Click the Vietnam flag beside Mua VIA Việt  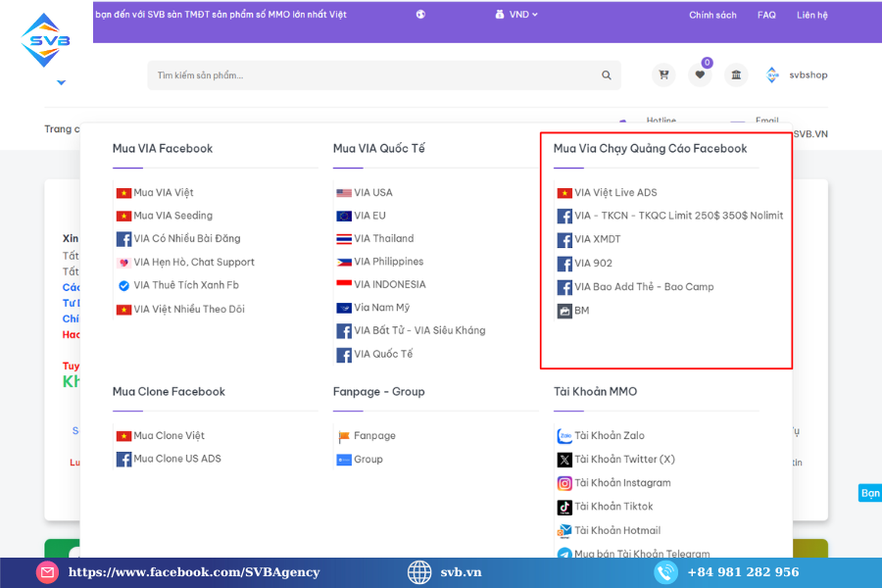pos(123,193)
